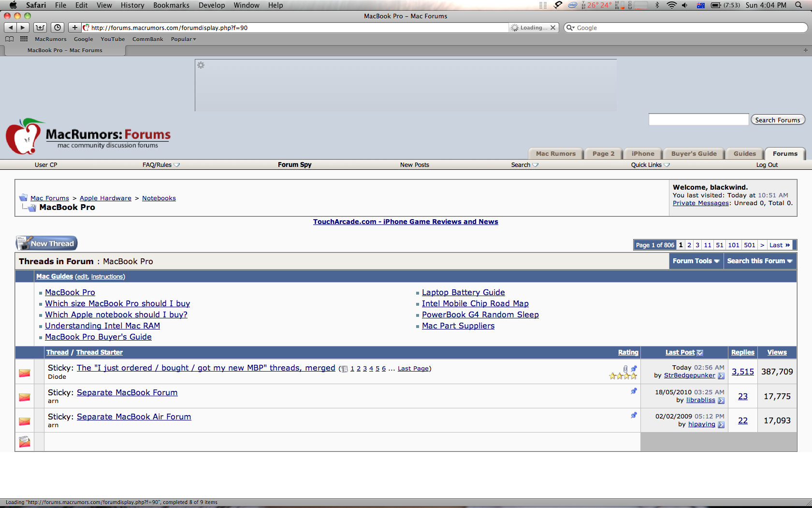This screenshot has width=812, height=508.
Task: Click the Bluetooth icon in menu bar
Action: (x=657, y=5)
